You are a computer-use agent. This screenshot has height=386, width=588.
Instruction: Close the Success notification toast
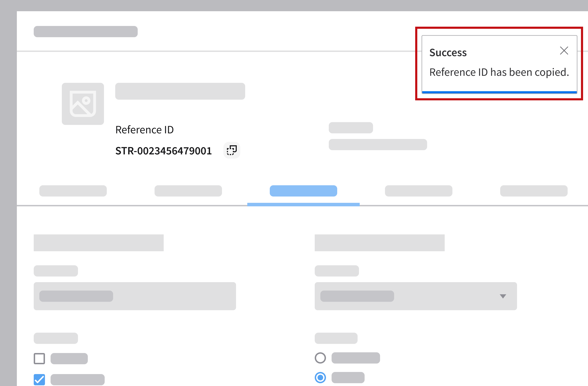tap(564, 51)
